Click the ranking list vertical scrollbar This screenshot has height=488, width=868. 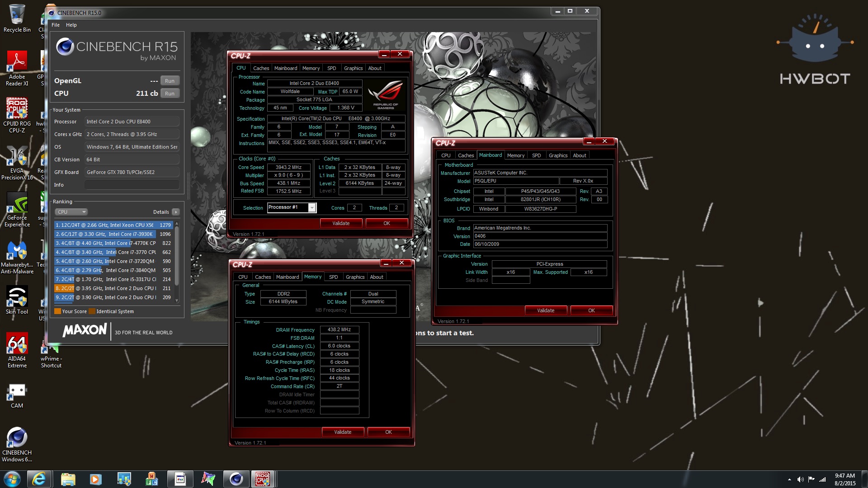pyautogui.click(x=177, y=255)
